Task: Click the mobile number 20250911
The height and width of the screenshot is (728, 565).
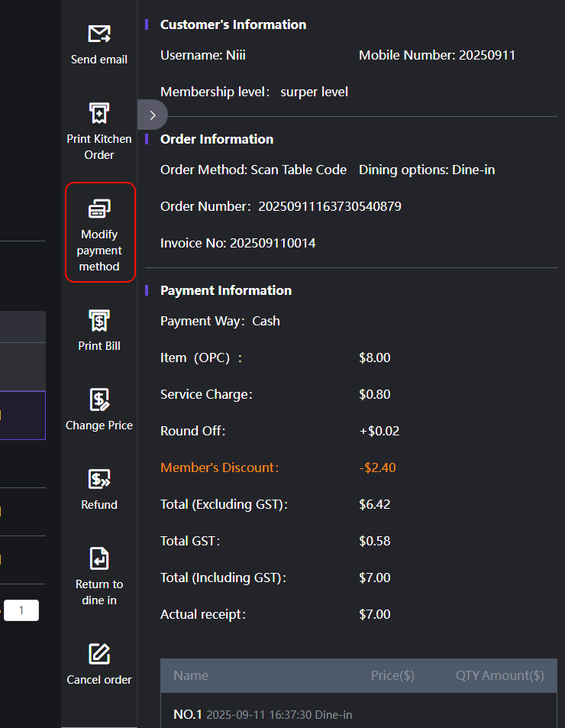Action: (487, 55)
